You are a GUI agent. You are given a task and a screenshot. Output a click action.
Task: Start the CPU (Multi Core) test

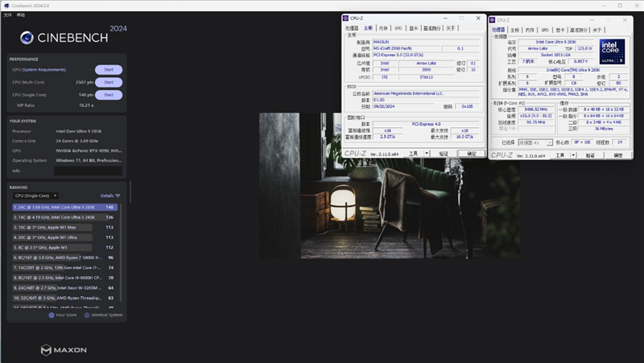coord(109,82)
